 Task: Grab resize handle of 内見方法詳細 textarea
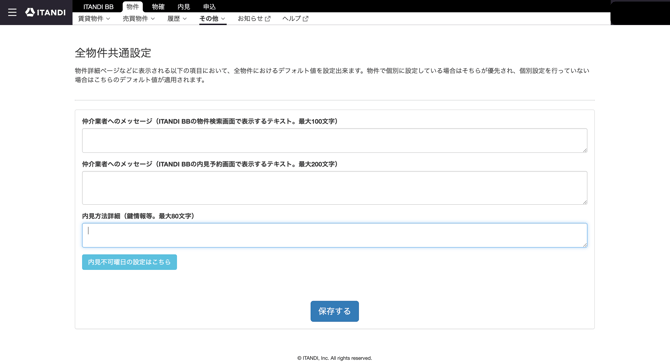[585, 244]
